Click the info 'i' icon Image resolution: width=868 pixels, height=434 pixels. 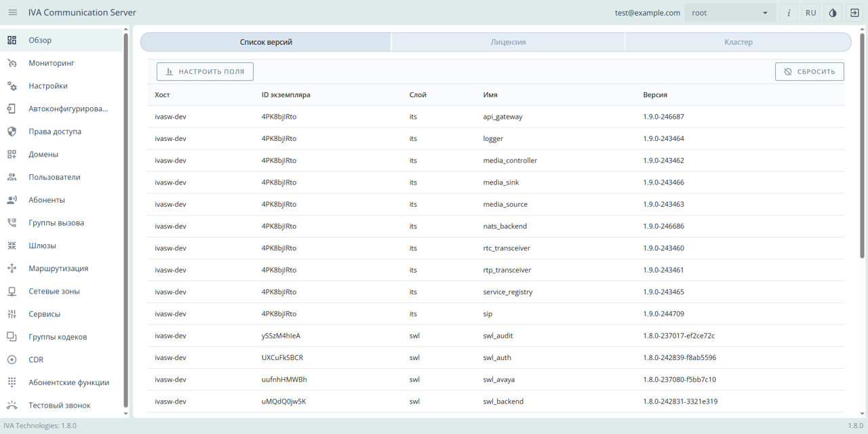point(789,13)
